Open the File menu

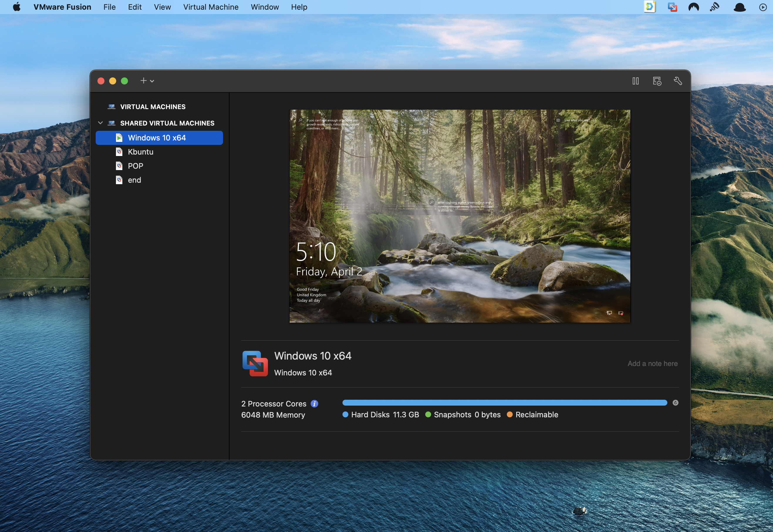109,7
